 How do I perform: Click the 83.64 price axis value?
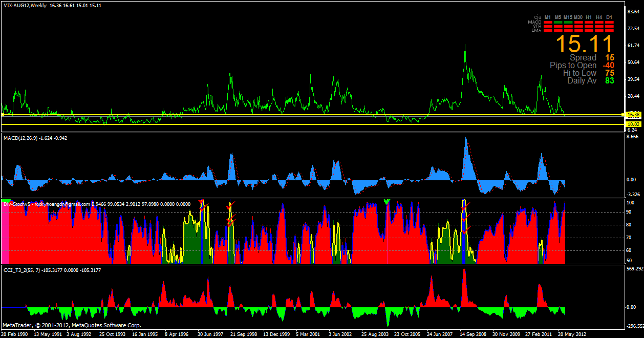click(x=633, y=11)
